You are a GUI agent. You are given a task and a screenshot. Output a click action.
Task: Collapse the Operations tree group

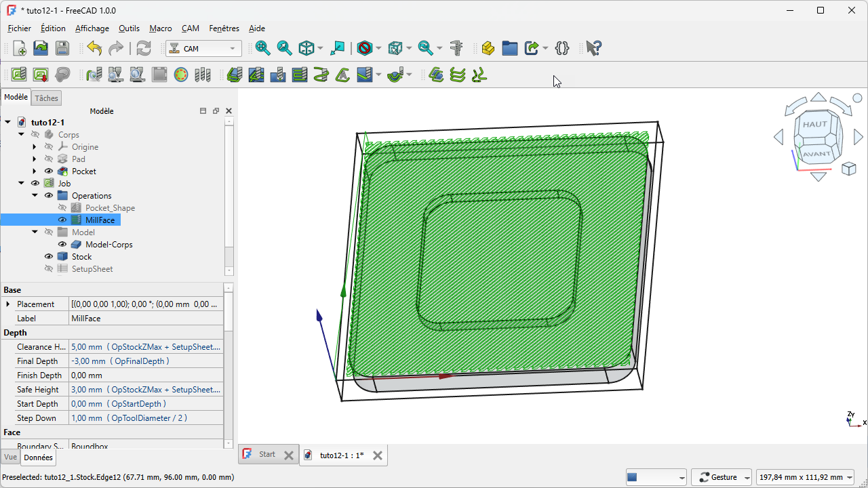click(x=35, y=196)
